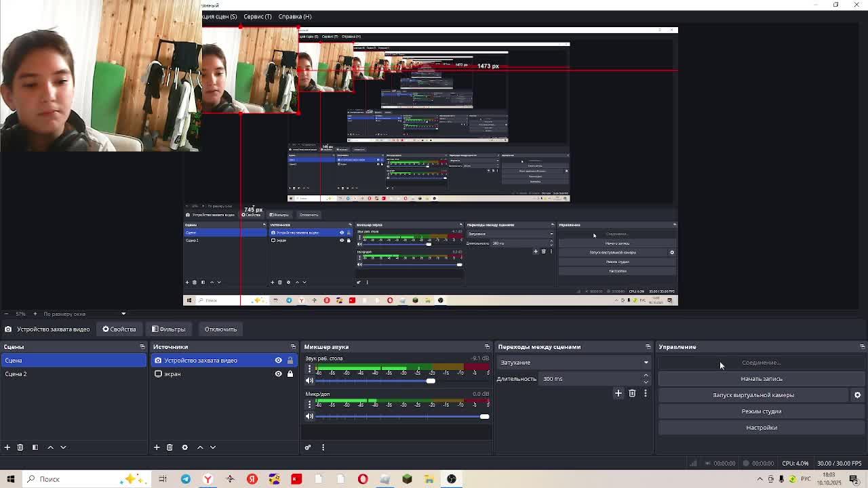Open the audio mixer bottom options menu
Viewport: 868px width, 488px height.
(323, 447)
